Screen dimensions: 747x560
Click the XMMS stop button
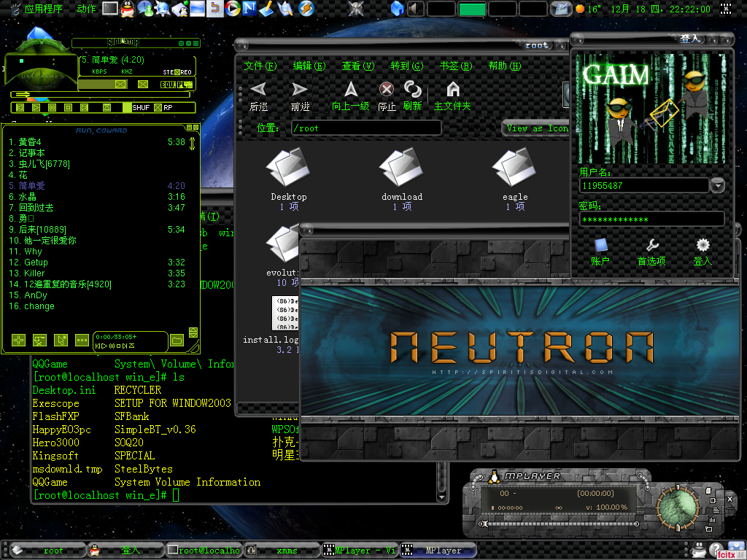tap(68, 108)
